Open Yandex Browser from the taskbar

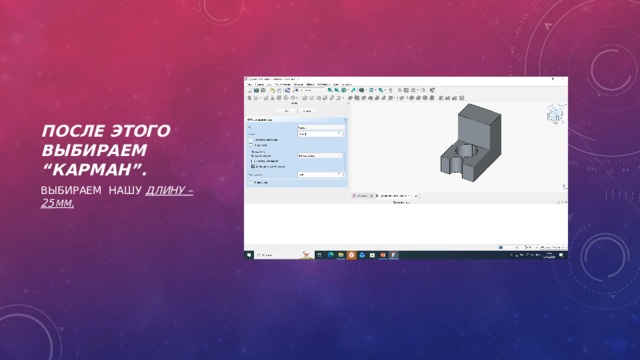[x=351, y=255]
